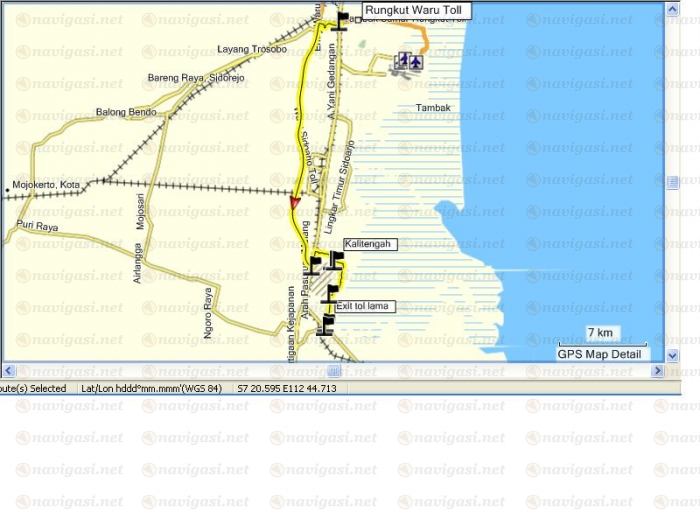Click the Mojokerto, Kota city dot
Image resolution: width=700 pixels, height=525 pixels.
coord(8,187)
